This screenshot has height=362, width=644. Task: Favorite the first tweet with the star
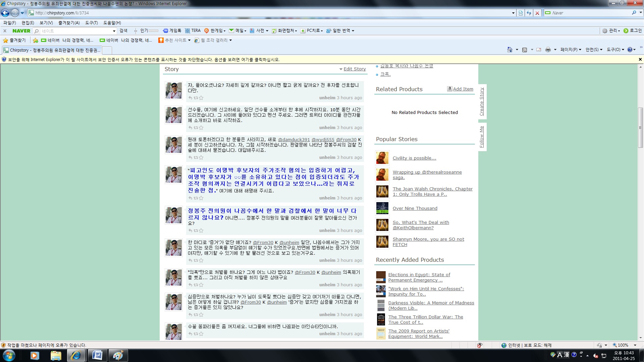point(201,98)
